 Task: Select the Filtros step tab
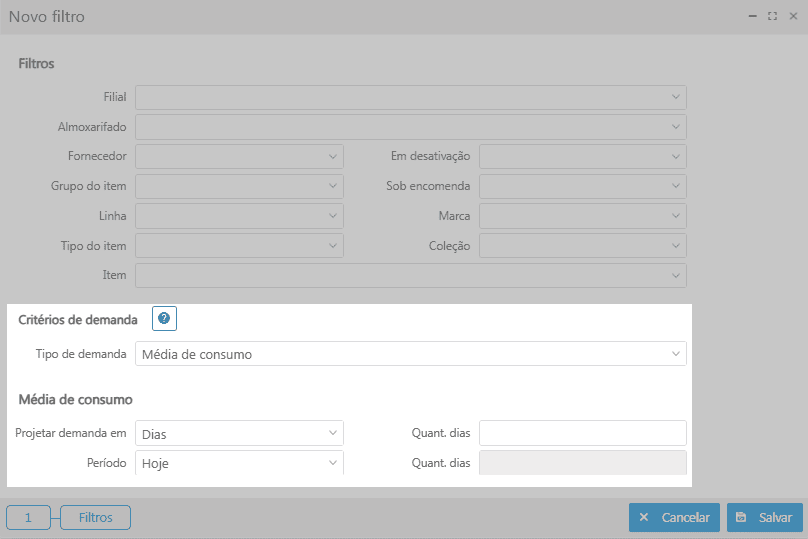95,518
